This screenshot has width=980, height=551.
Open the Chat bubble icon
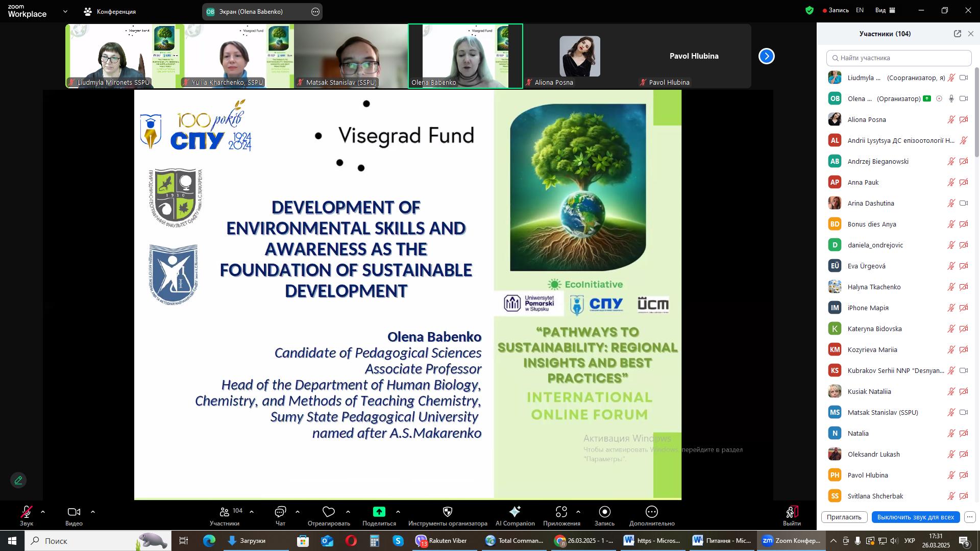(x=280, y=512)
